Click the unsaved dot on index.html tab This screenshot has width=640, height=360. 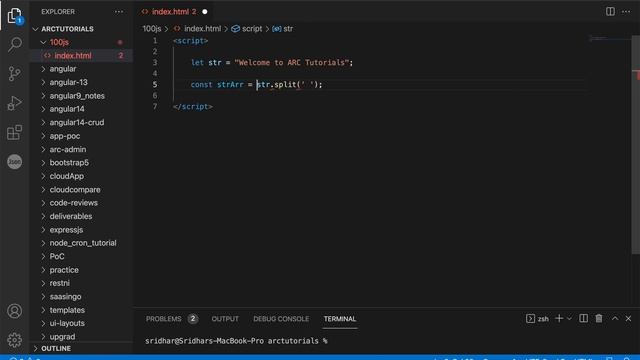(x=205, y=12)
